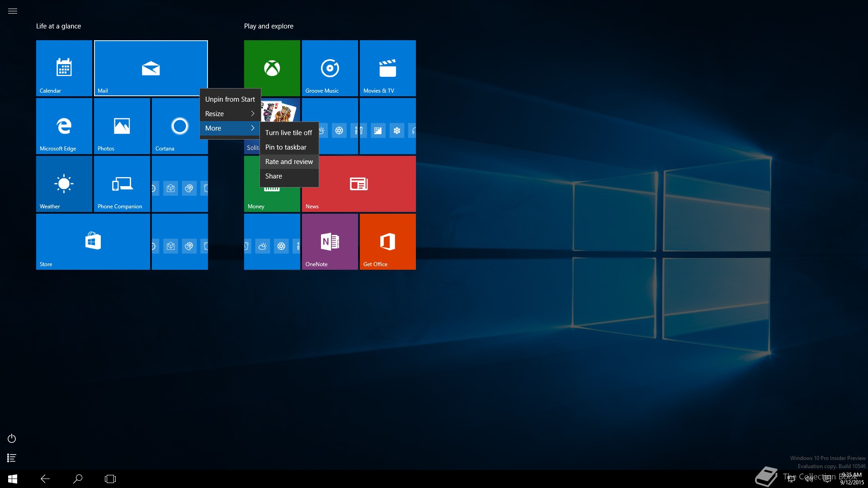Click the Windows Start button
The height and width of the screenshot is (488, 868).
pyautogui.click(x=13, y=479)
